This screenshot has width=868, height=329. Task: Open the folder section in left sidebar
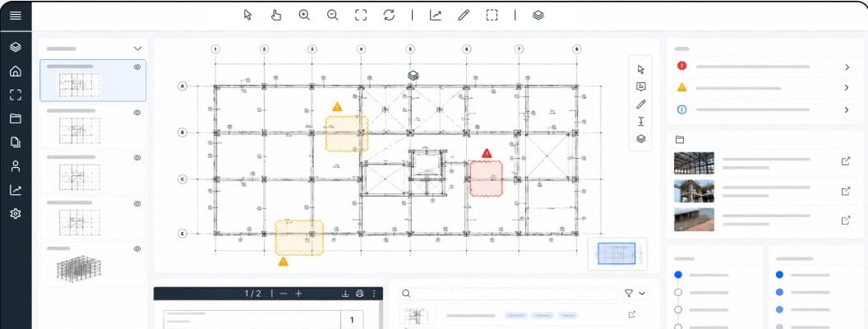click(16, 118)
